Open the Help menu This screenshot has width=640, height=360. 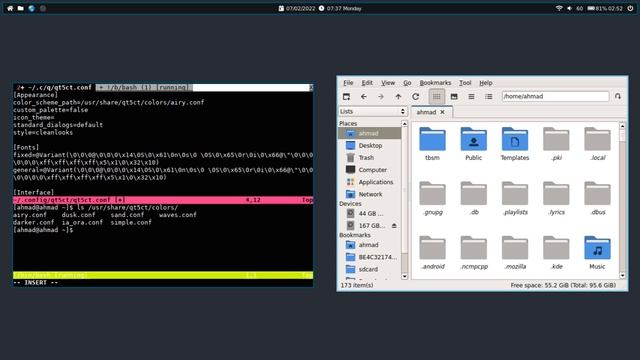click(x=486, y=83)
